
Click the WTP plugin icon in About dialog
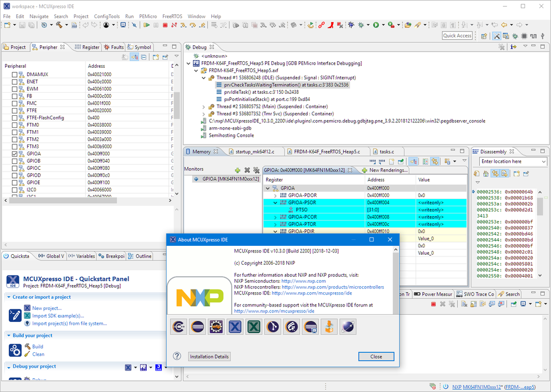[x=216, y=326]
